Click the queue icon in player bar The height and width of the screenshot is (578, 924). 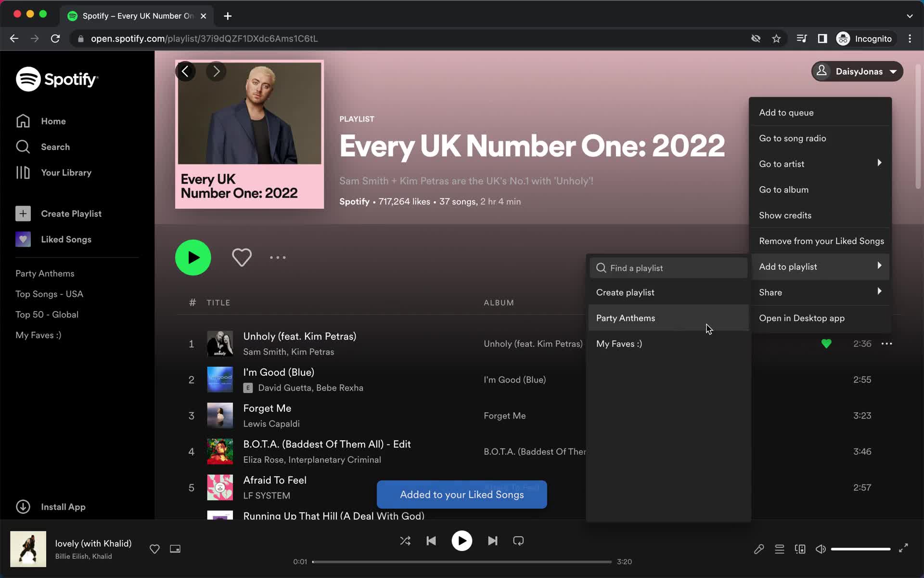(779, 549)
